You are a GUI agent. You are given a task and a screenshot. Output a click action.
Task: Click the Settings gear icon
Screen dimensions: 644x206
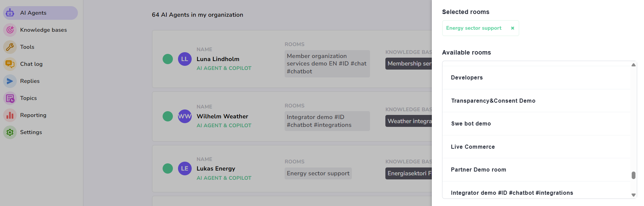[x=10, y=132]
